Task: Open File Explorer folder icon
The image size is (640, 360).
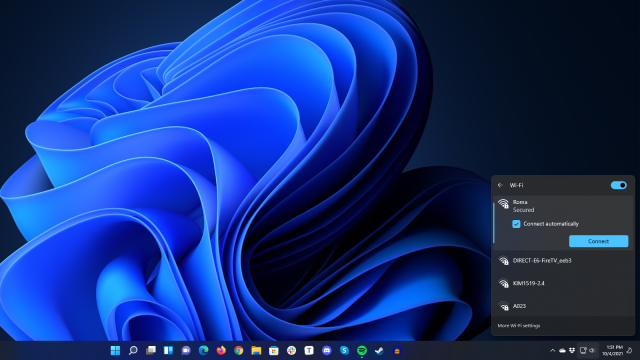Action: coord(256,350)
